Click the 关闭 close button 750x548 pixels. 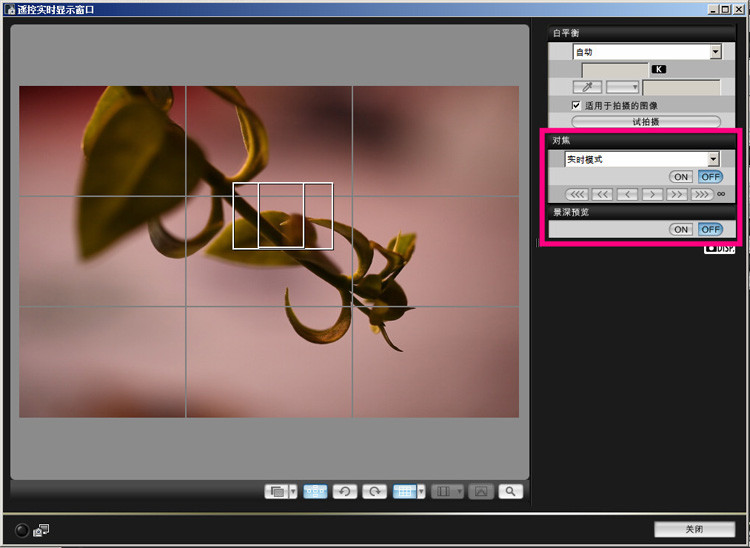point(693,529)
